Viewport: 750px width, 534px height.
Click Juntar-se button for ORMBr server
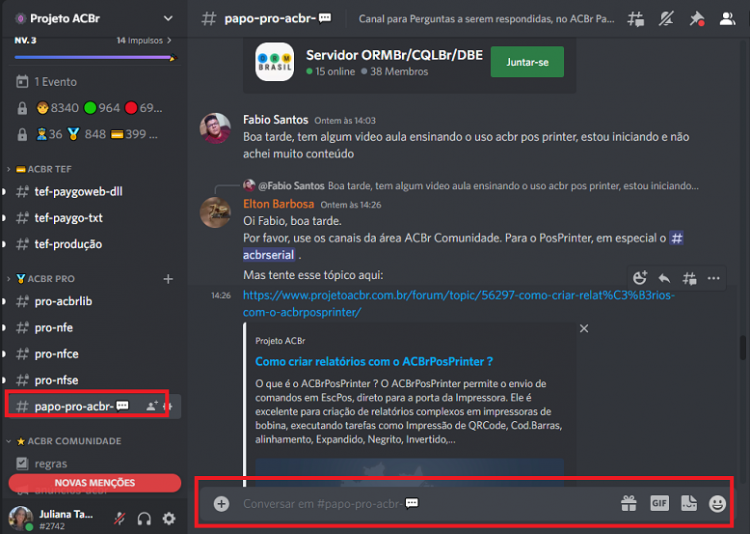tap(527, 62)
